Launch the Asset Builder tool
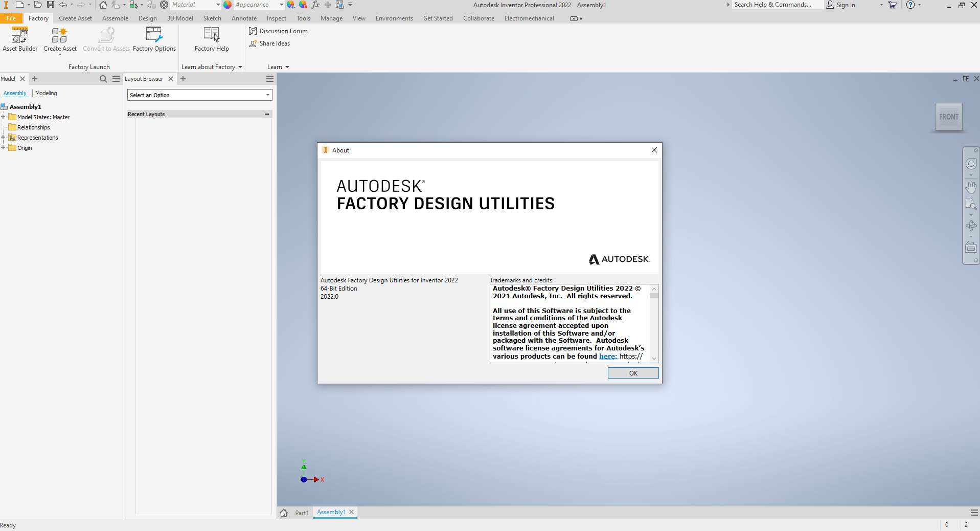 point(20,39)
